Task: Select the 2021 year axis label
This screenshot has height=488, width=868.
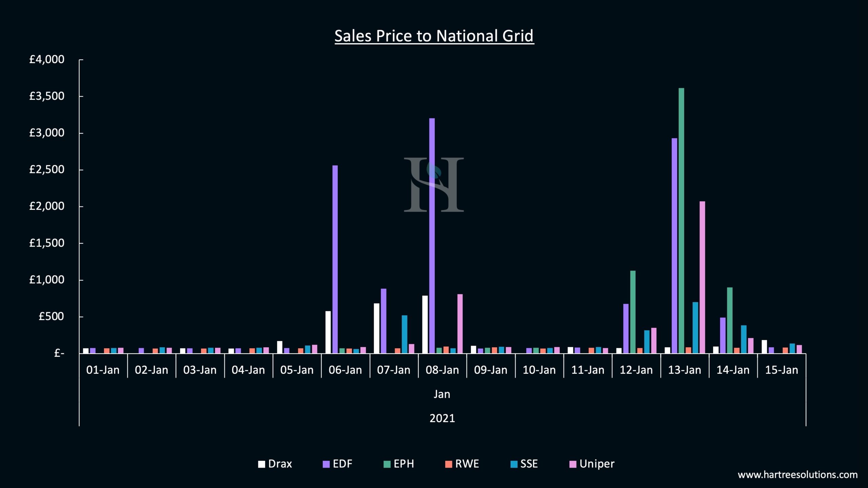Action: 442,418
